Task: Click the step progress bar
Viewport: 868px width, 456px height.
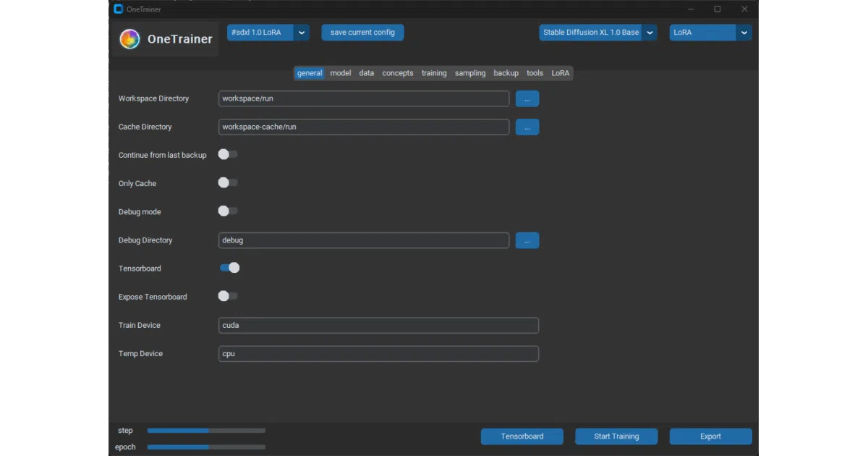Action: click(206, 431)
